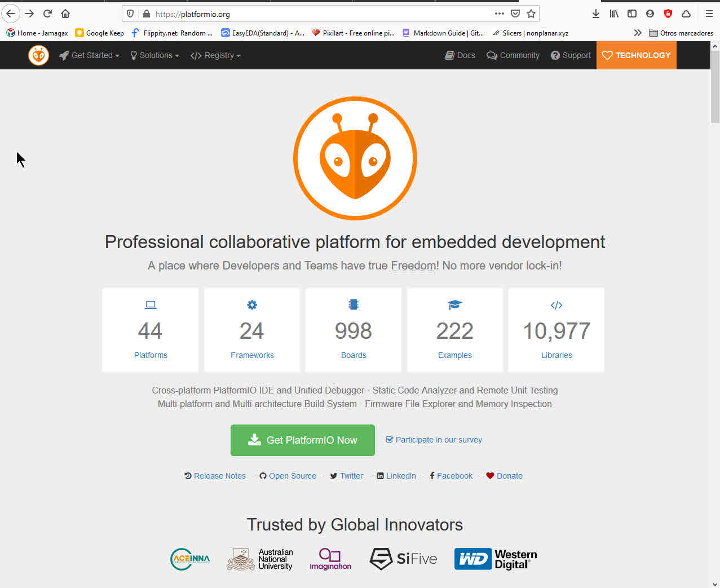The width and height of the screenshot is (720, 588).
Task: Toggle the sidebar view icon
Action: (x=632, y=14)
